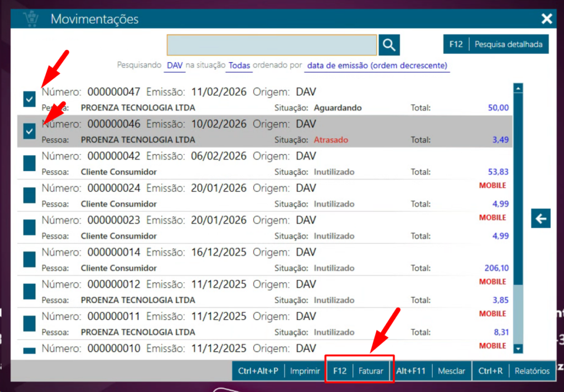Close the Movimentações window
This screenshot has width=564, height=392.
click(546, 19)
